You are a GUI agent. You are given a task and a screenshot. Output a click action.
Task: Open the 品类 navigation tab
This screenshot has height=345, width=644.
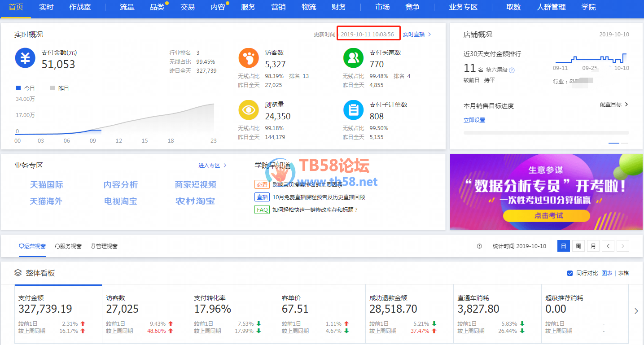[158, 7]
